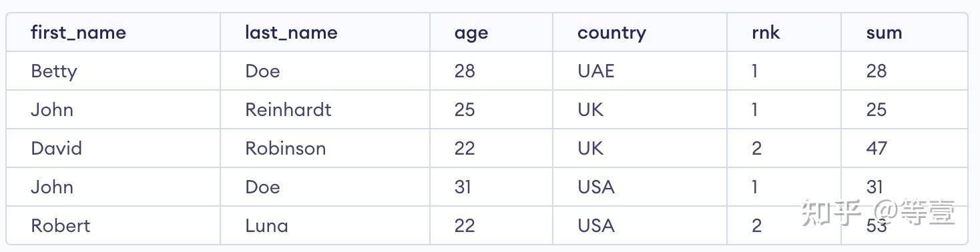Click the country column header
This screenshot has height=252, width=980.
[611, 33]
